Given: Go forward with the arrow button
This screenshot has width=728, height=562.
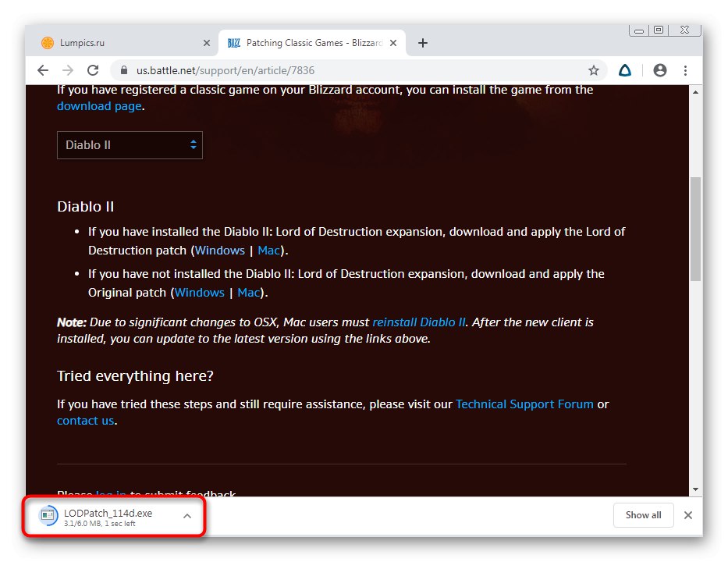Looking at the screenshot, I should click(68, 70).
